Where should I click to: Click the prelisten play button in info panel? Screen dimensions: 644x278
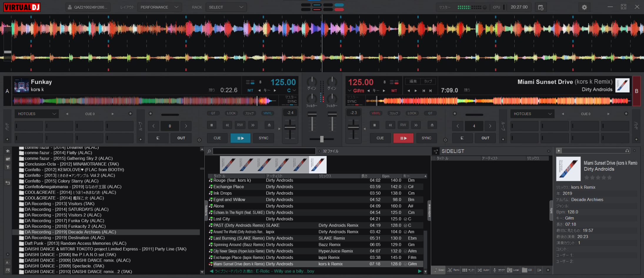559,151
